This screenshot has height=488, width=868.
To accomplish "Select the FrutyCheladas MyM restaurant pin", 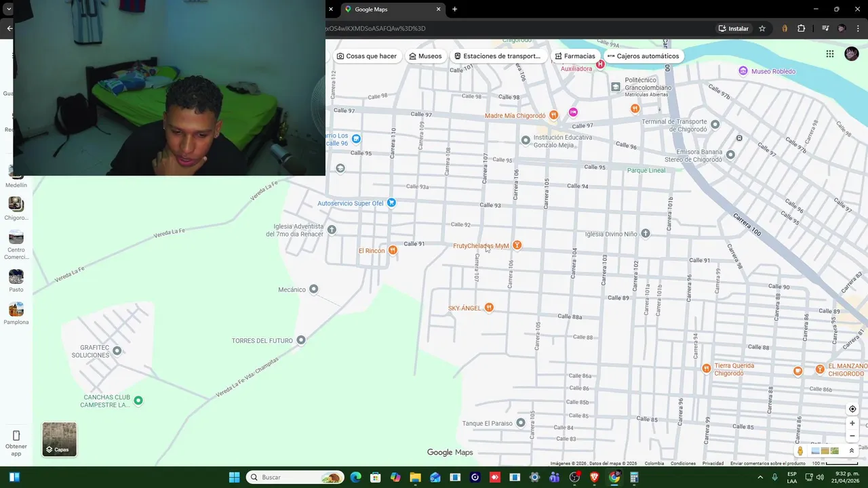I will pos(517,245).
